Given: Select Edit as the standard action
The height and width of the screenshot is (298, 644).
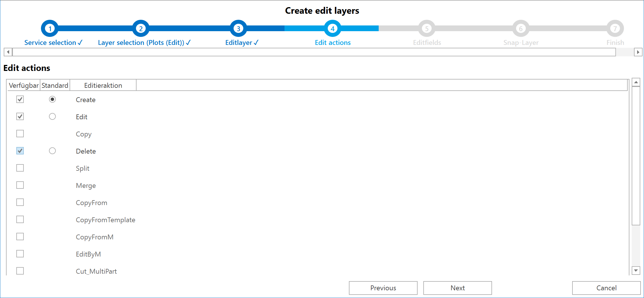Looking at the screenshot, I should [52, 116].
